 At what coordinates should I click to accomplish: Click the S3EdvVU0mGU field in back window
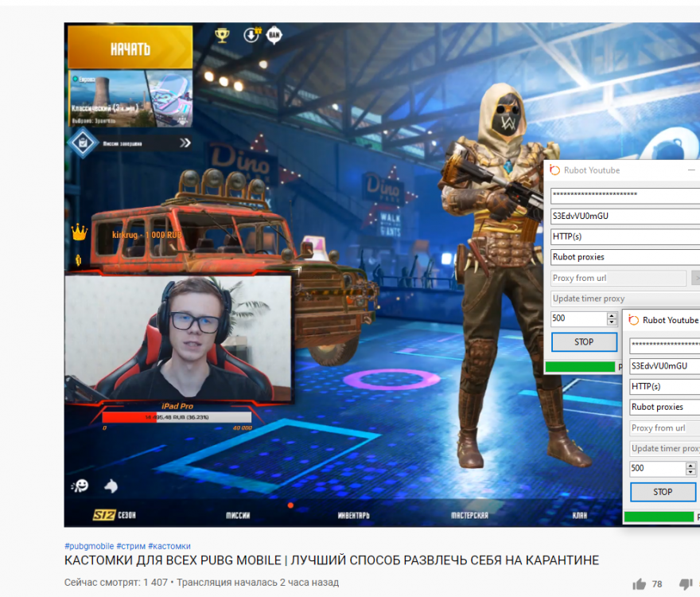[624, 216]
